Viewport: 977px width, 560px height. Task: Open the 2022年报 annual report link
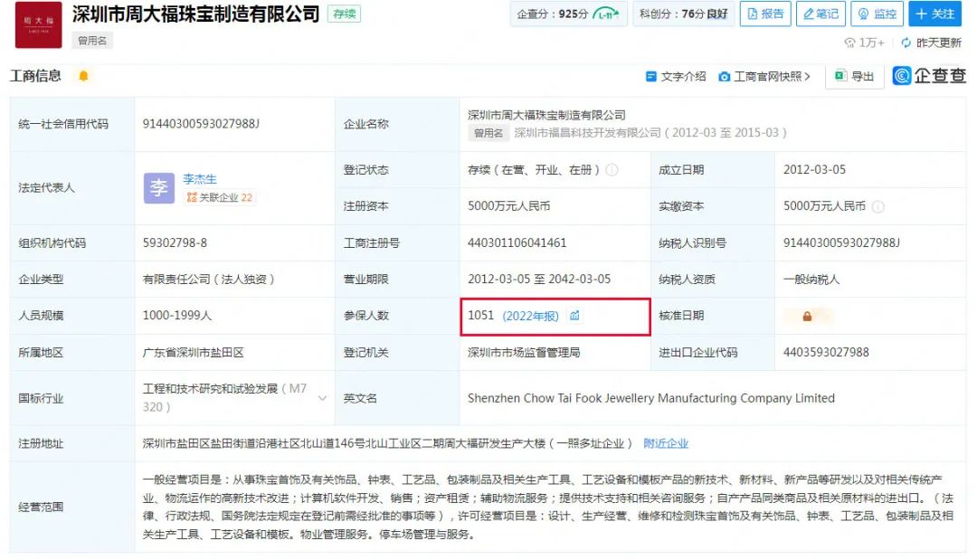530,316
